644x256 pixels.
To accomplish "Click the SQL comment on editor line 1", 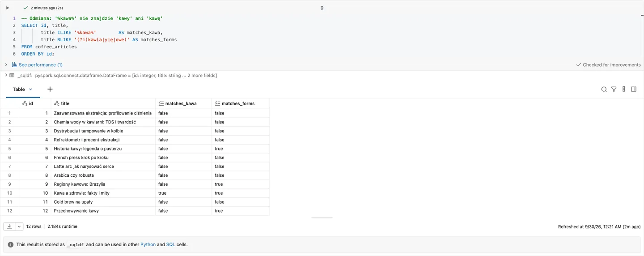I will click(92, 18).
